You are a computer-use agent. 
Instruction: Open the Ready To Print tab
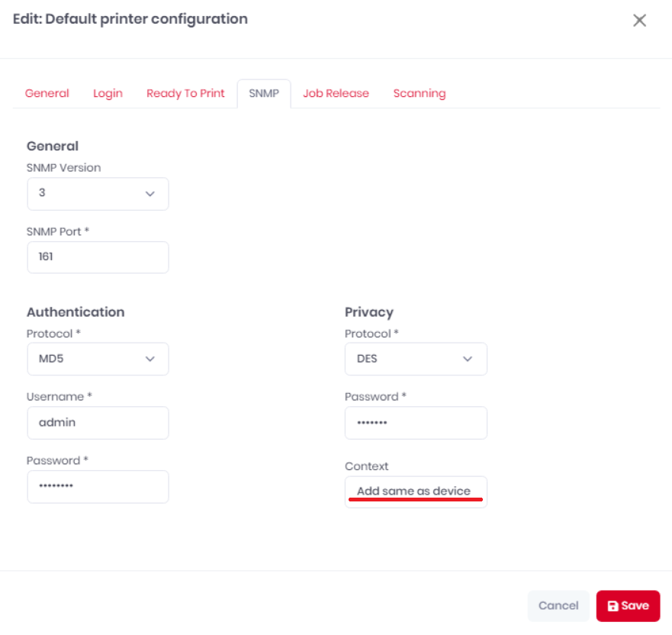coord(185,93)
